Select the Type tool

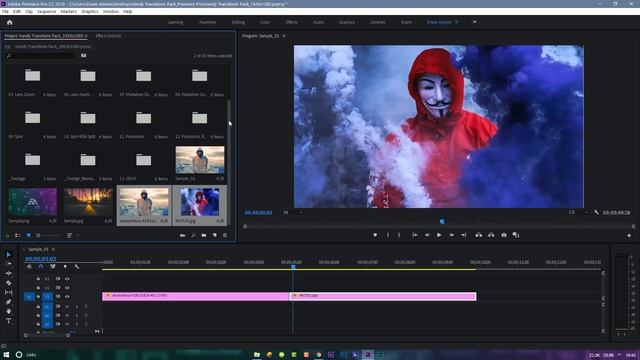9,321
